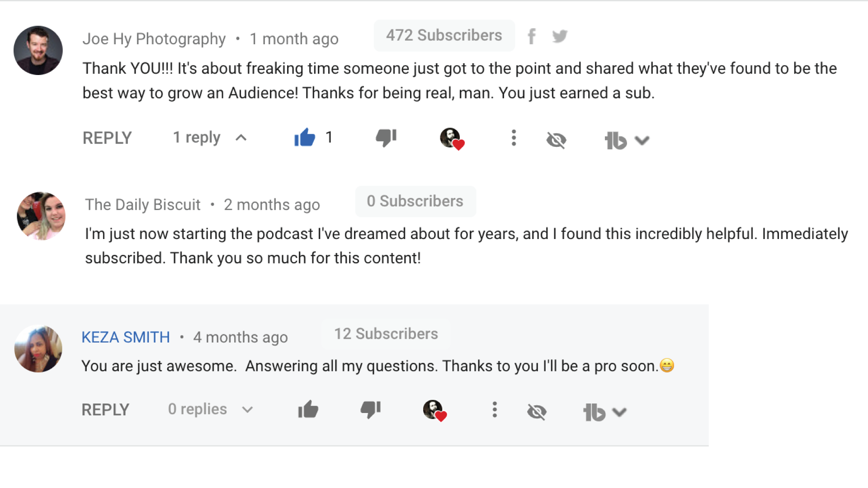
Task: Reply to Joe Hy Photography's comment
Action: tap(107, 138)
